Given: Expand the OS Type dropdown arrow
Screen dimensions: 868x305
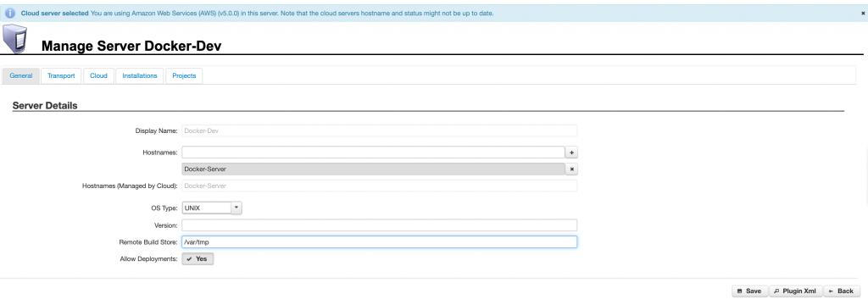Looking at the screenshot, I should 236,208.
